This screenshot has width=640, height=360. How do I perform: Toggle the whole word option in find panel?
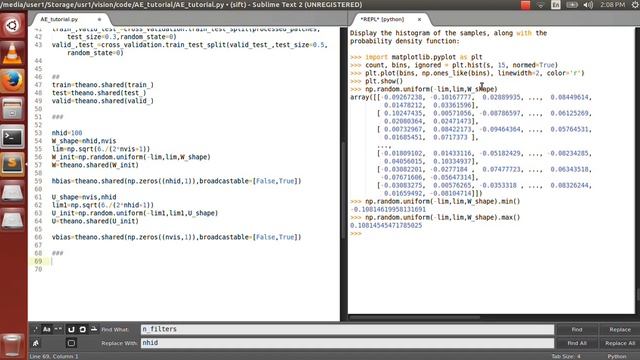pos(58,329)
